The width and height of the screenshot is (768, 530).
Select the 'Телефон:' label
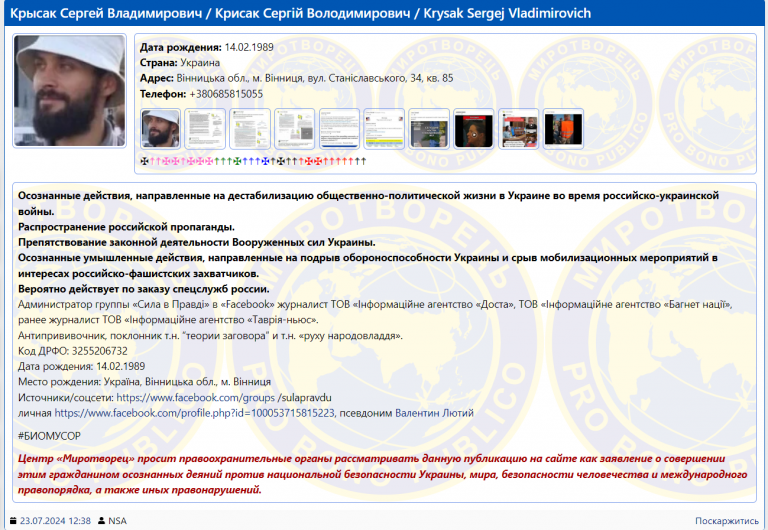click(x=163, y=94)
